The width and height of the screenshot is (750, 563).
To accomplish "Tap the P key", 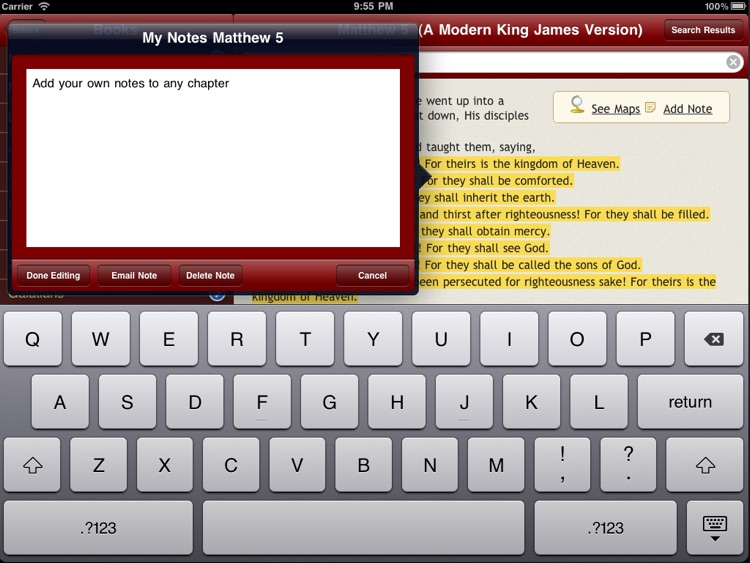I will [645, 339].
